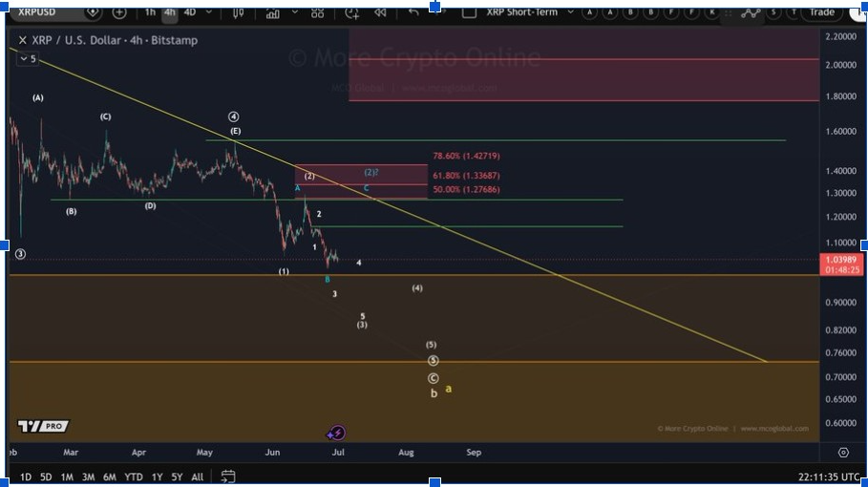Select the 4h timeframe
This screenshot has height=487, width=868.
[x=169, y=12]
